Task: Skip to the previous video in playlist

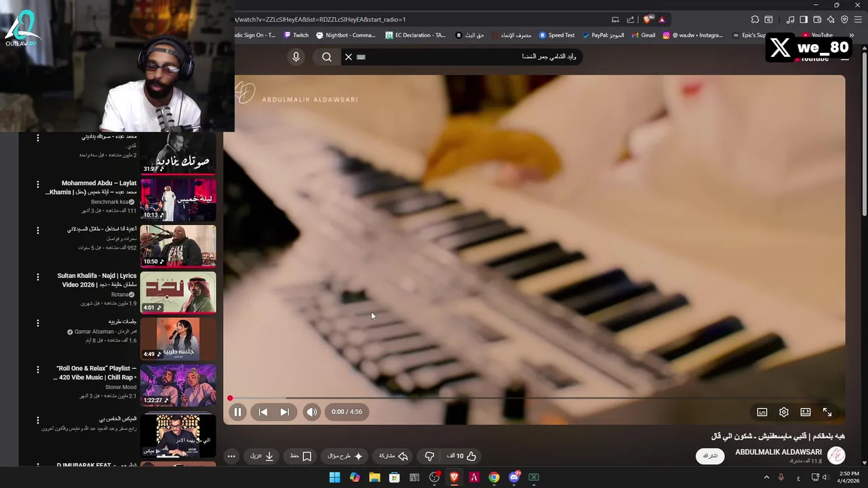Action: point(263,411)
